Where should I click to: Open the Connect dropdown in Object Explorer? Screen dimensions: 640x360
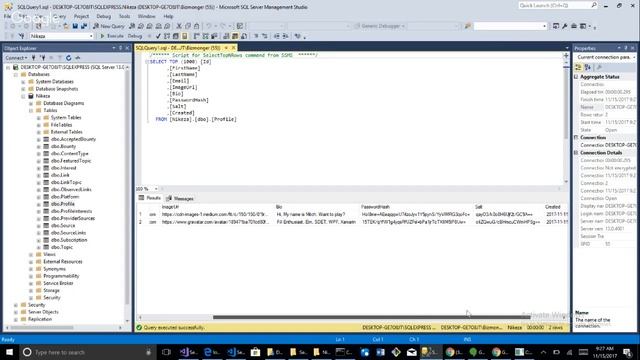coord(16,58)
